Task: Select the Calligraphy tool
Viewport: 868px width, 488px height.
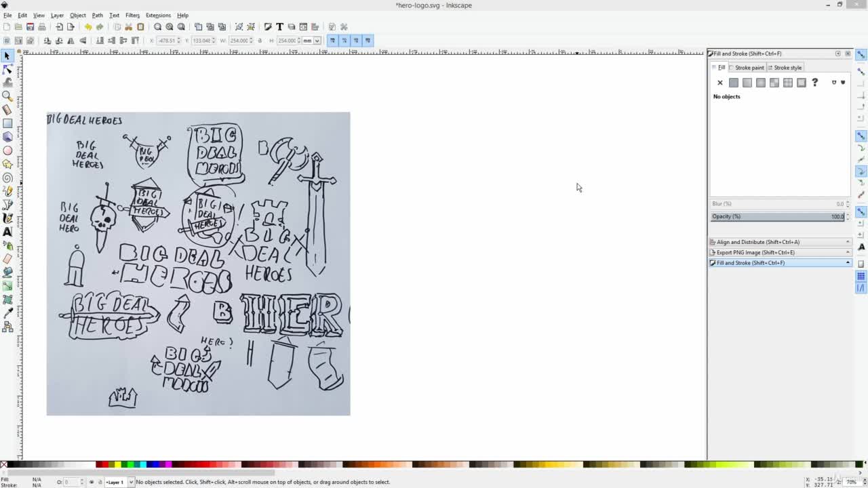Action: pos(7,218)
